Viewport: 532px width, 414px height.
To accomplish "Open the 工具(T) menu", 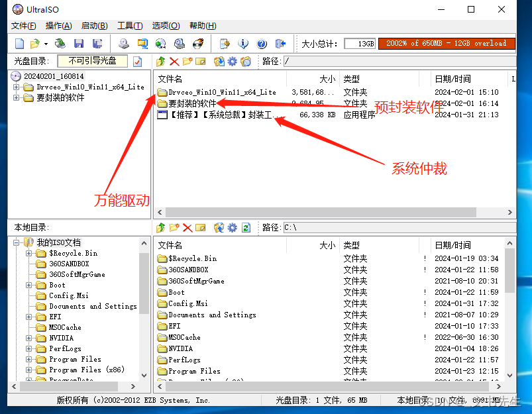I will [130, 26].
